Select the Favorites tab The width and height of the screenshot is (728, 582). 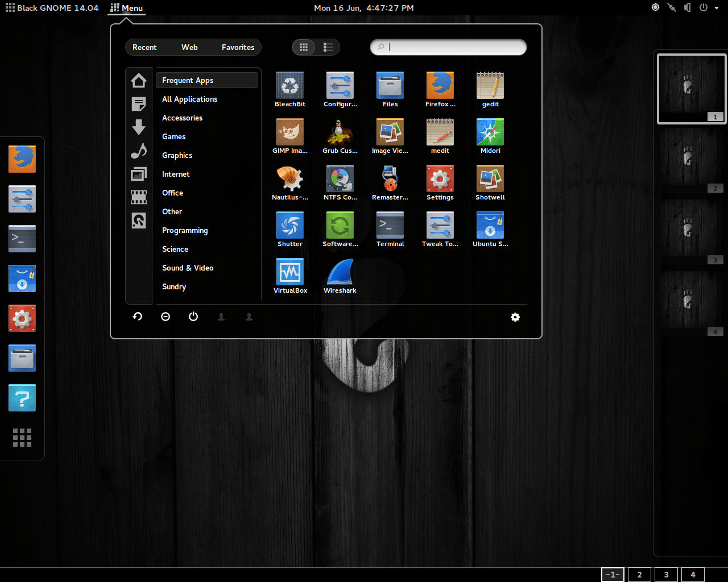[x=238, y=47]
